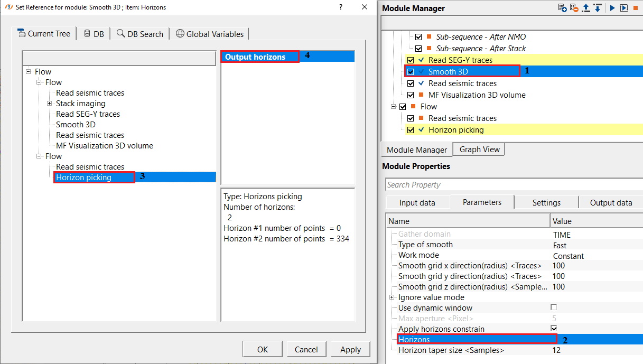Open the Settings properties tab
Image resolution: width=643 pixels, height=364 pixels.
(x=546, y=203)
